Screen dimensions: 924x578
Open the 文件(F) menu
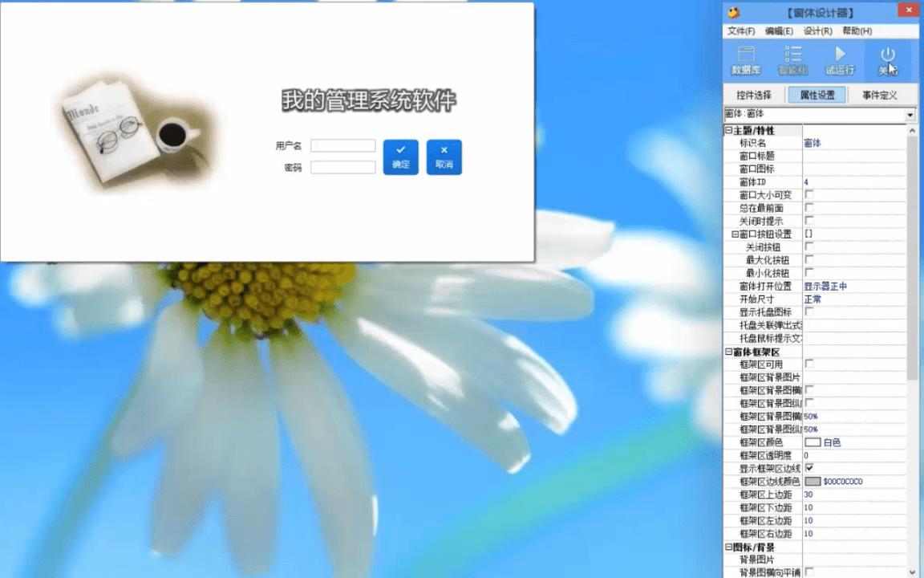[741, 31]
